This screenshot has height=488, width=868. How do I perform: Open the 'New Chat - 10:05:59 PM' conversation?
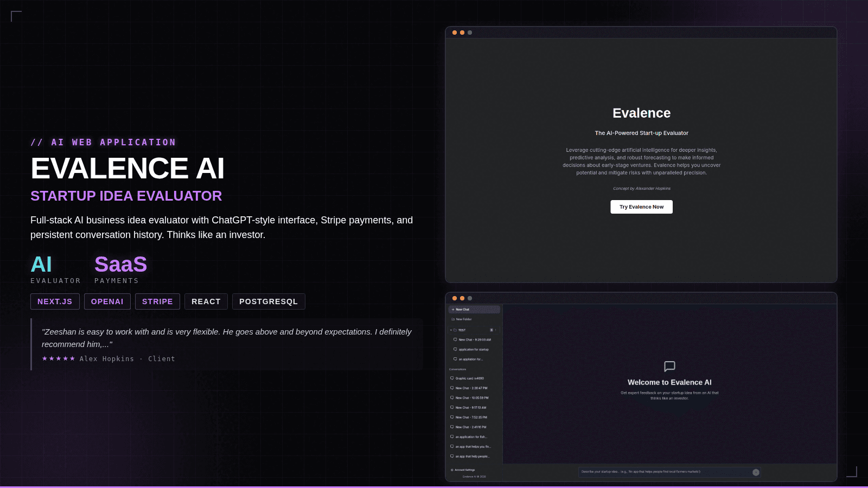click(473, 397)
